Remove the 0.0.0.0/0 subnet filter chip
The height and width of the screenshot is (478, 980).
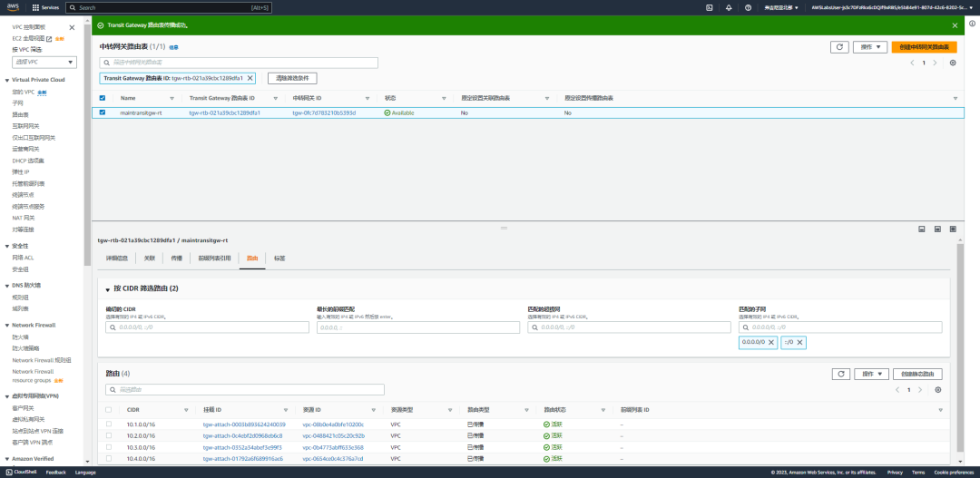click(x=771, y=343)
